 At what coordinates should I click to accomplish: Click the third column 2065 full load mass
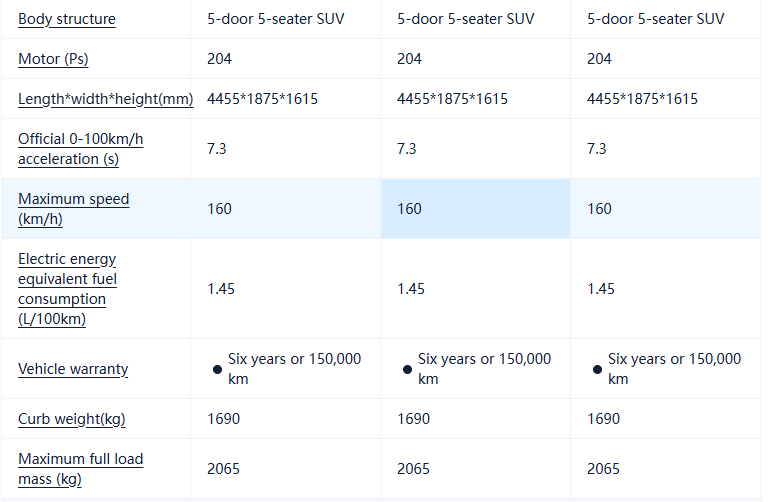603,469
